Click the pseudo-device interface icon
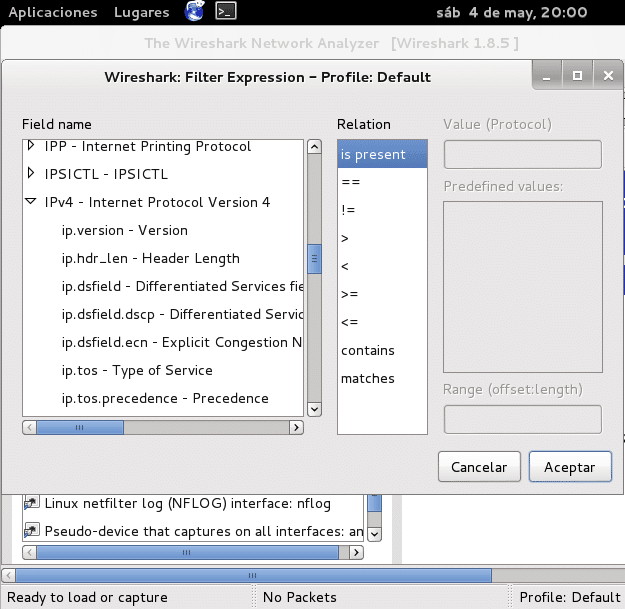This screenshot has width=625, height=609. pos(31,530)
